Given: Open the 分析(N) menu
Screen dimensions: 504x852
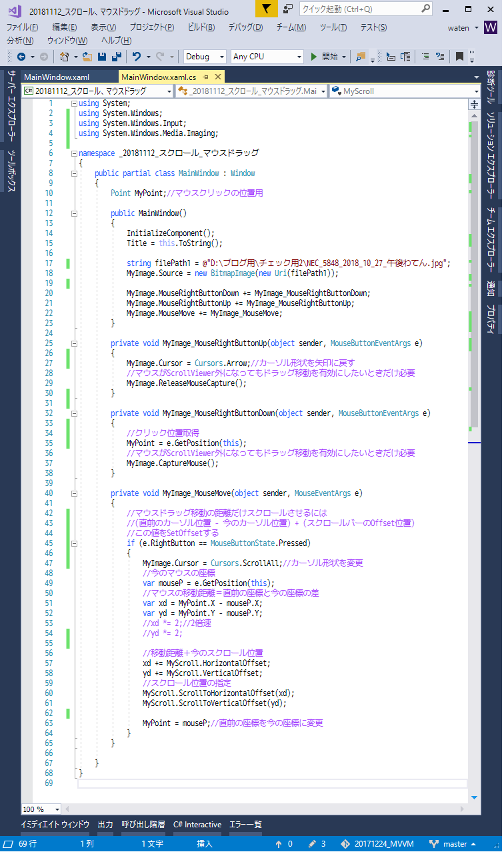Looking at the screenshot, I should click(x=20, y=41).
